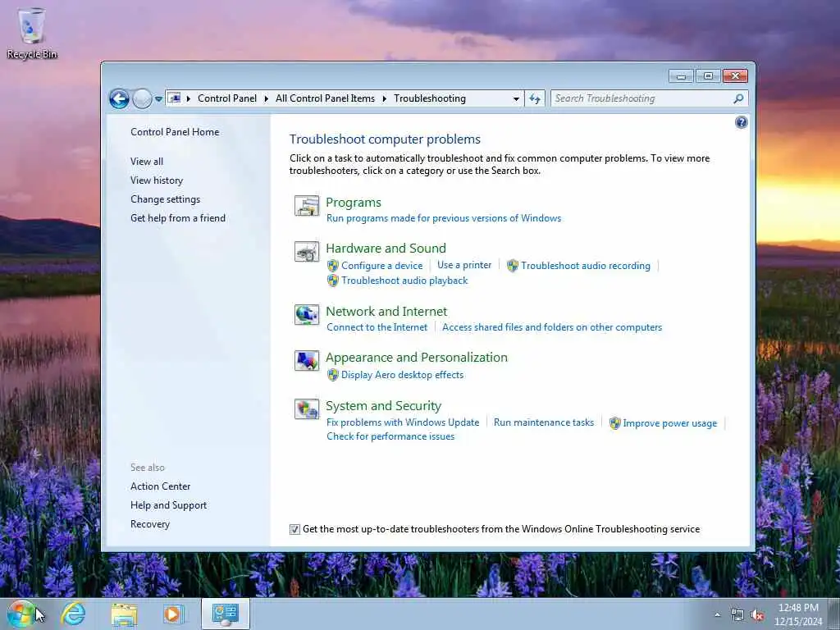Click the Troubleshooting breadcrumb

pos(430,98)
